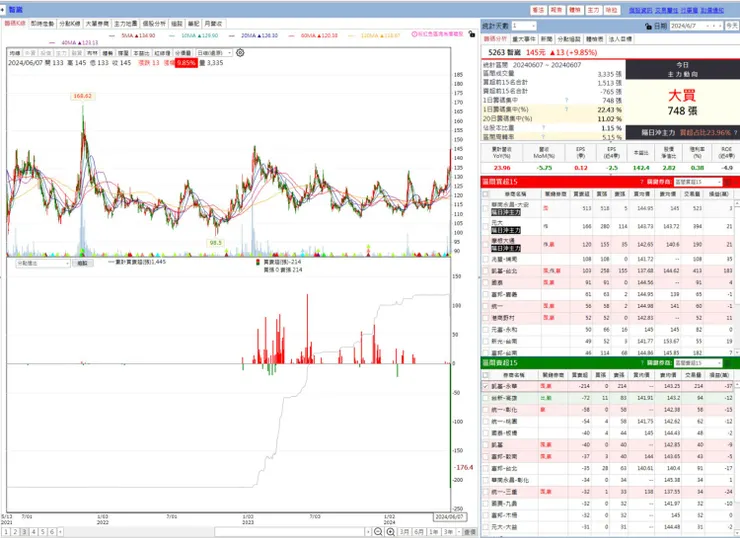Image resolution: width=740 pixels, height=538 pixels.
Task: Click the red 體檢 button in title bar
Action: (574, 10)
